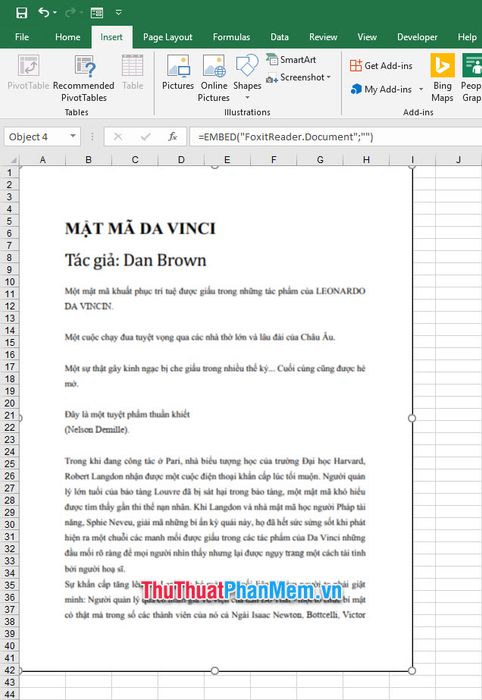Switch to the Review tab
This screenshot has width=482, height=700.
coord(323,37)
